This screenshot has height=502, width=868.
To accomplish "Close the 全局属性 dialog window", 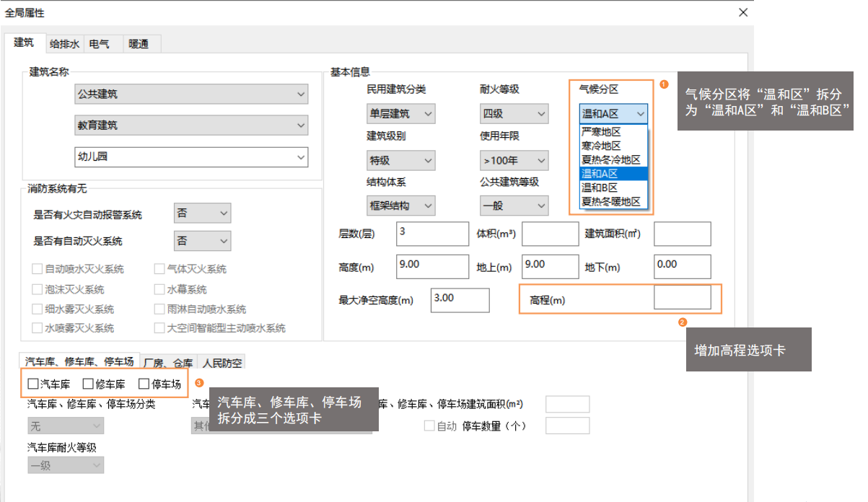I will (x=743, y=12).
